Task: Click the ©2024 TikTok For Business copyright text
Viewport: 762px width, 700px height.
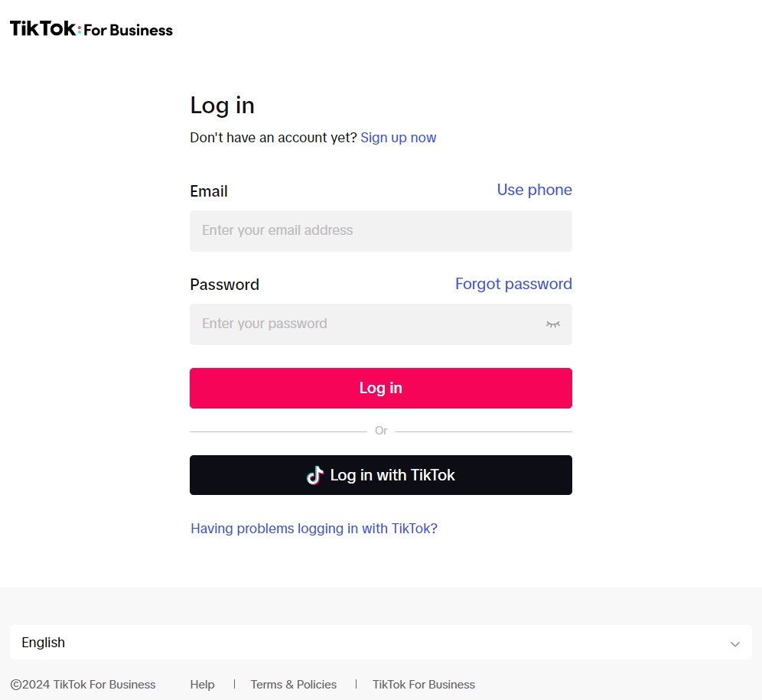Action: coord(83,685)
